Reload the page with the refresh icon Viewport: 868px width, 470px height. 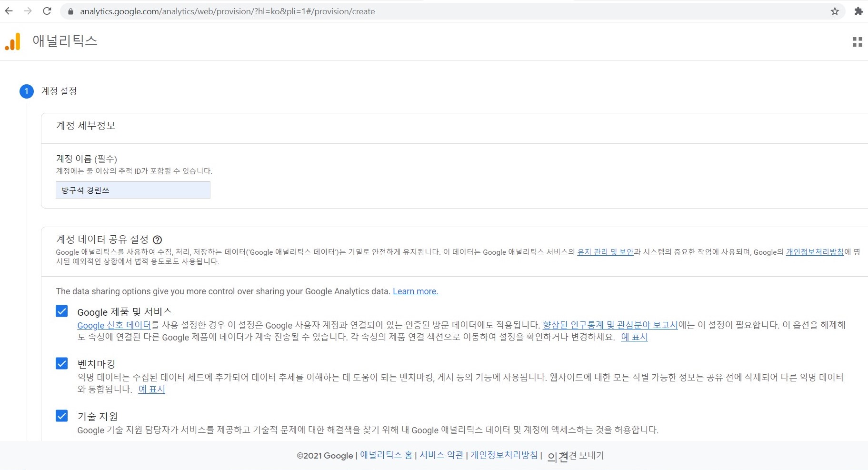[x=47, y=11]
